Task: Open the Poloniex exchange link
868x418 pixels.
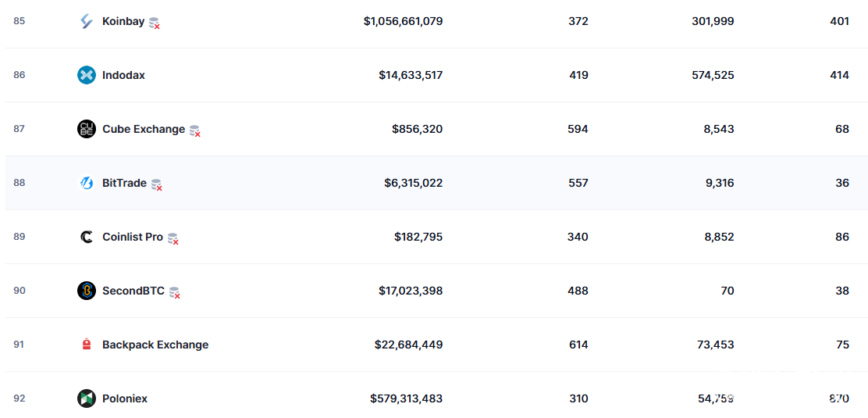Action: [x=125, y=398]
